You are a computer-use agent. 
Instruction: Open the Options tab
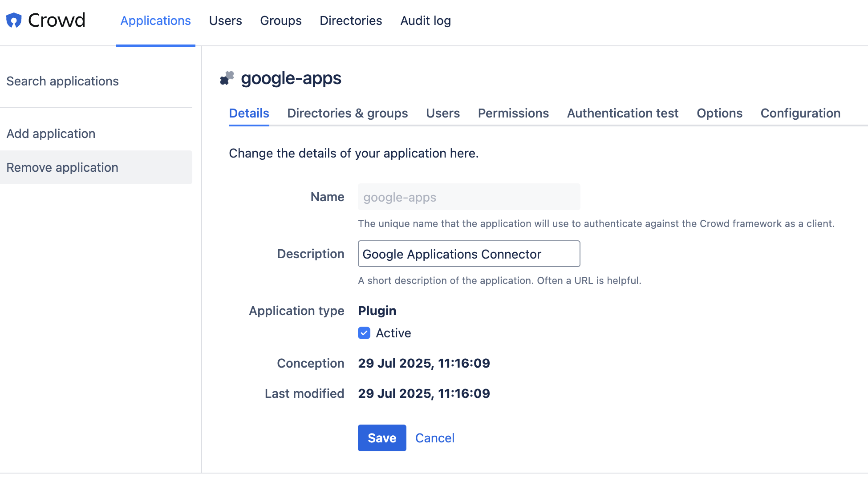pyautogui.click(x=719, y=113)
